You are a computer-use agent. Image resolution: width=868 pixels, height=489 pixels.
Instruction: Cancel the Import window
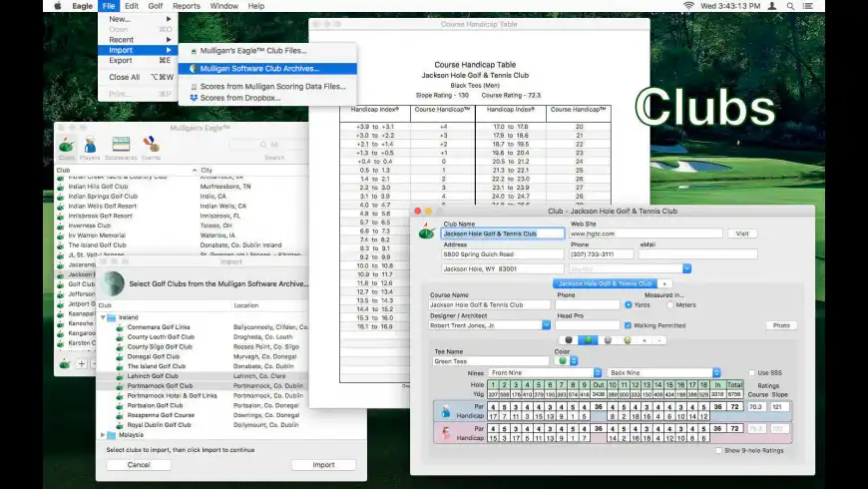(139, 465)
